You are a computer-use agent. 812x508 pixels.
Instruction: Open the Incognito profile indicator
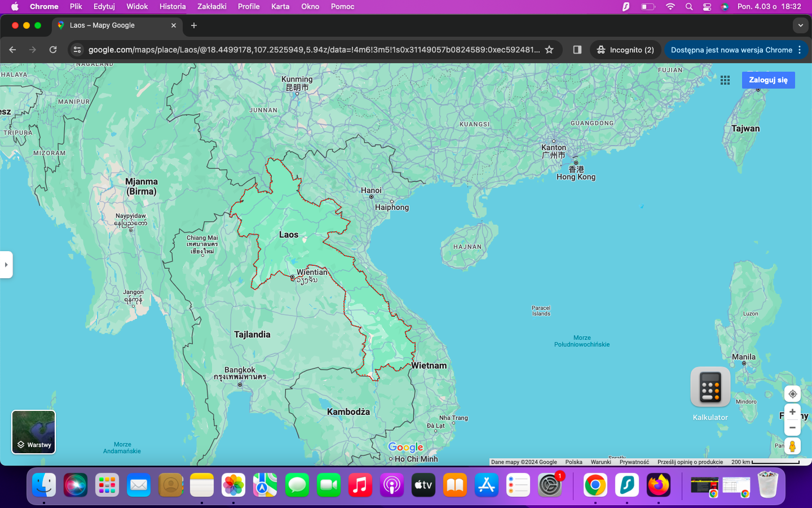pos(625,50)
